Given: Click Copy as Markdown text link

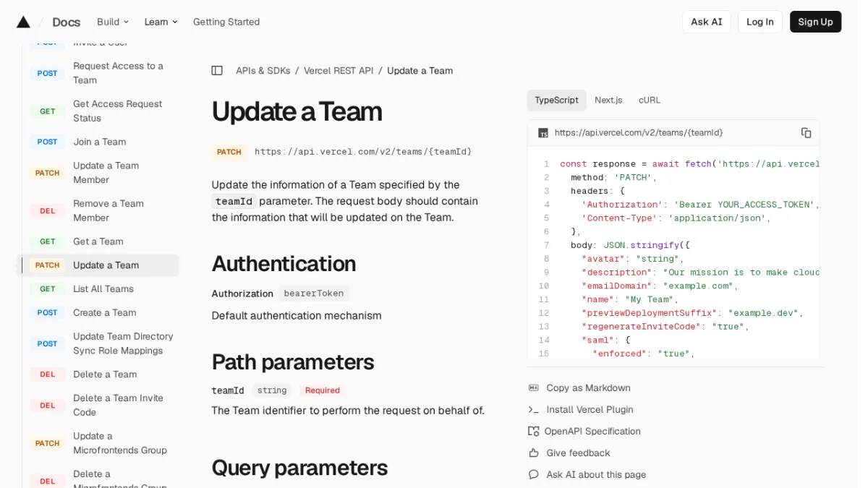Looking at the screenshot, I should pyautogui.click(x=588, y=388).
